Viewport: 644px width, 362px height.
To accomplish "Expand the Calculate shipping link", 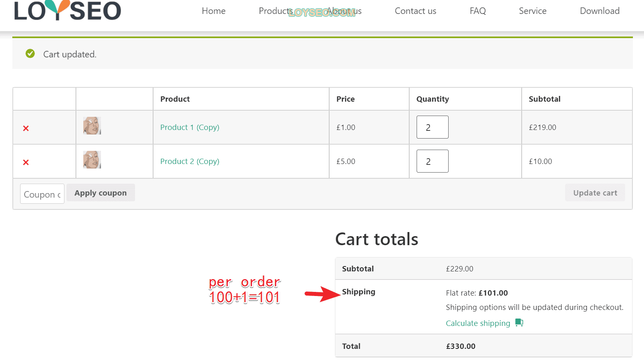I will pos(478,323).
